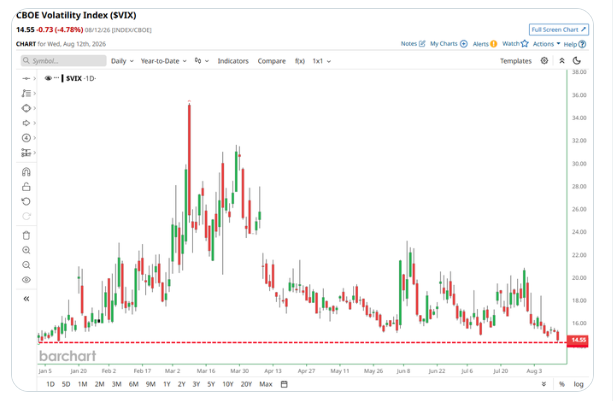Click the alerts exclamation badge icon
The height and width of the screenshot is (401, 616).
click(493, 44)
